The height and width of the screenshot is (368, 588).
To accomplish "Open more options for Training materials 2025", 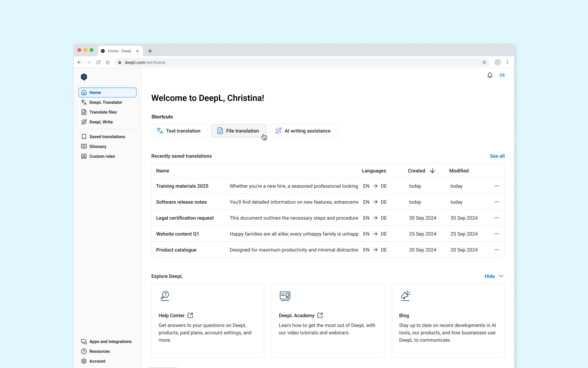I will click(x=496, y=186).
